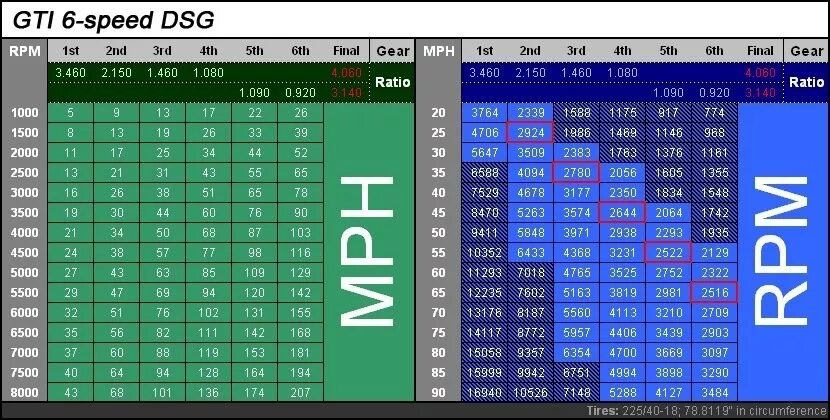Click cell 116 in the green table
Image resolution: width=830 pixels, height=420 pixels.
coord(300,253)
